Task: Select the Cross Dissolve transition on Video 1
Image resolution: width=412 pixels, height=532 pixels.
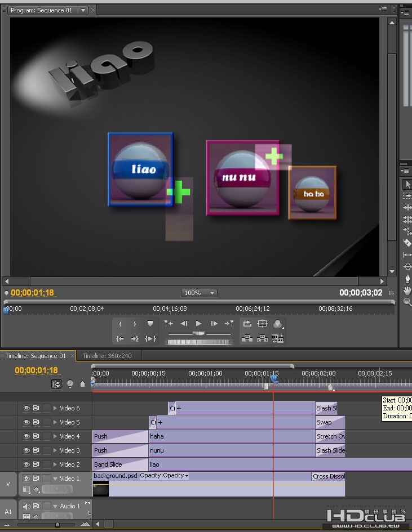Action: point(329,476)
